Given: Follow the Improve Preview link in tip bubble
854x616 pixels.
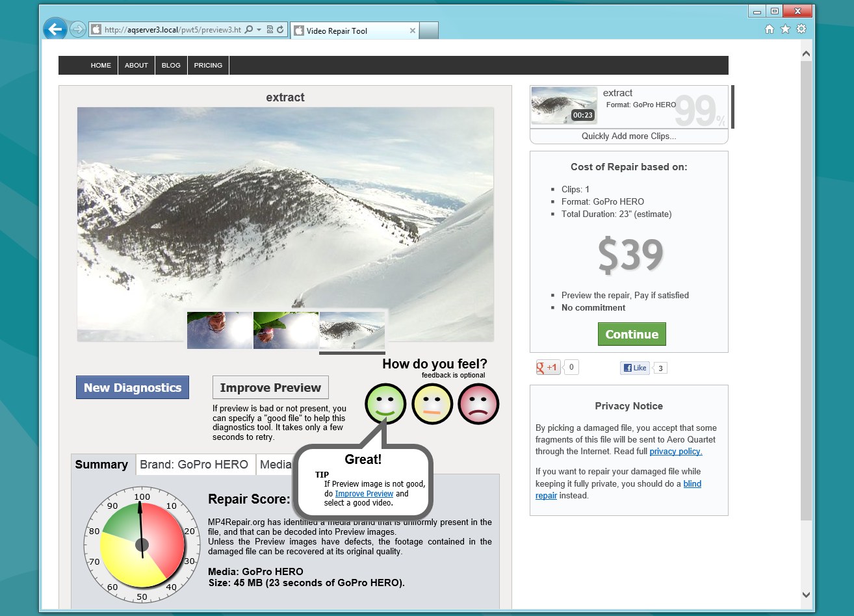Looking at the screenshot, I should pyautogui.click(x=364, y=494).
